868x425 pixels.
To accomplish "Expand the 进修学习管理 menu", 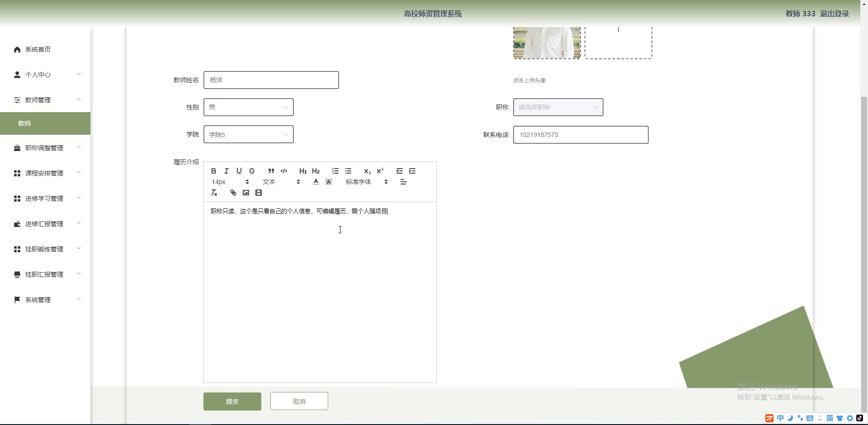I will [x=45, y=198].
